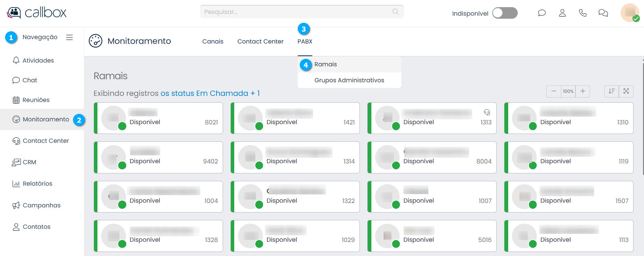644x256 pixels.
Task: Focus the Pesquisar search field
Action: [x=297, y=12]
